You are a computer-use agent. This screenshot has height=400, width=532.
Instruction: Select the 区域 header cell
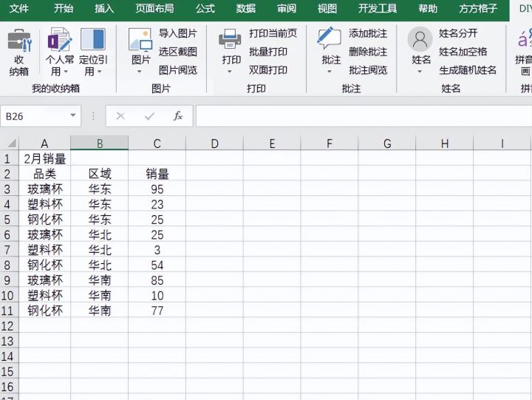(x=100, y=174)
